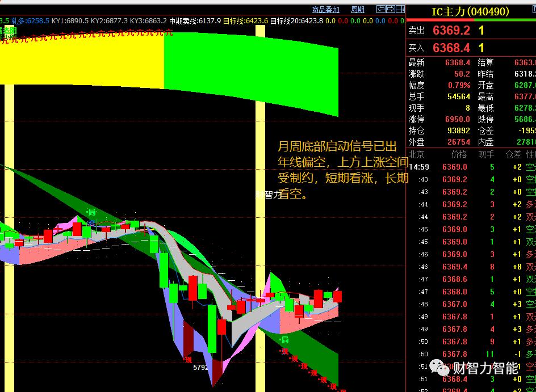Select the 最高 label in quote panel
536x392 pixels.
[x=485, y=96]
